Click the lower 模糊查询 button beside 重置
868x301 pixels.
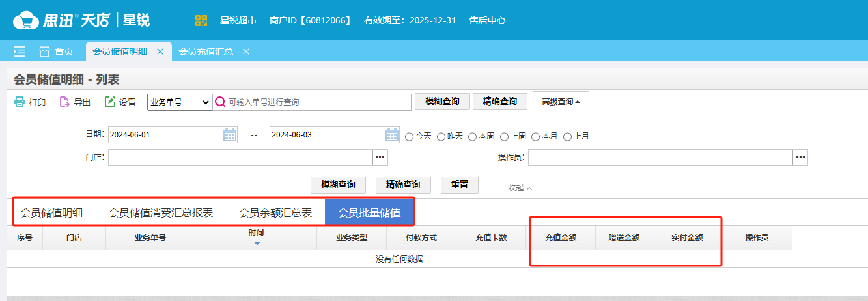coord(338,185)
